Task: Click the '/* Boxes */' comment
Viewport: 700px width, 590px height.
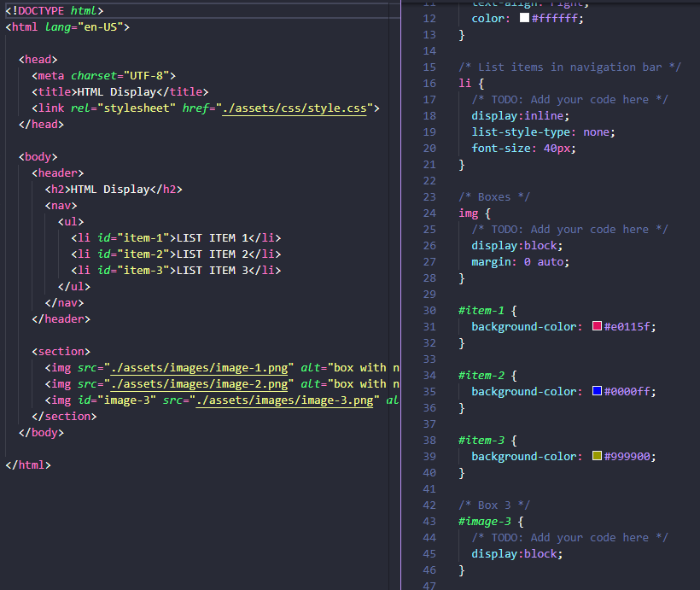Action: 494,197
